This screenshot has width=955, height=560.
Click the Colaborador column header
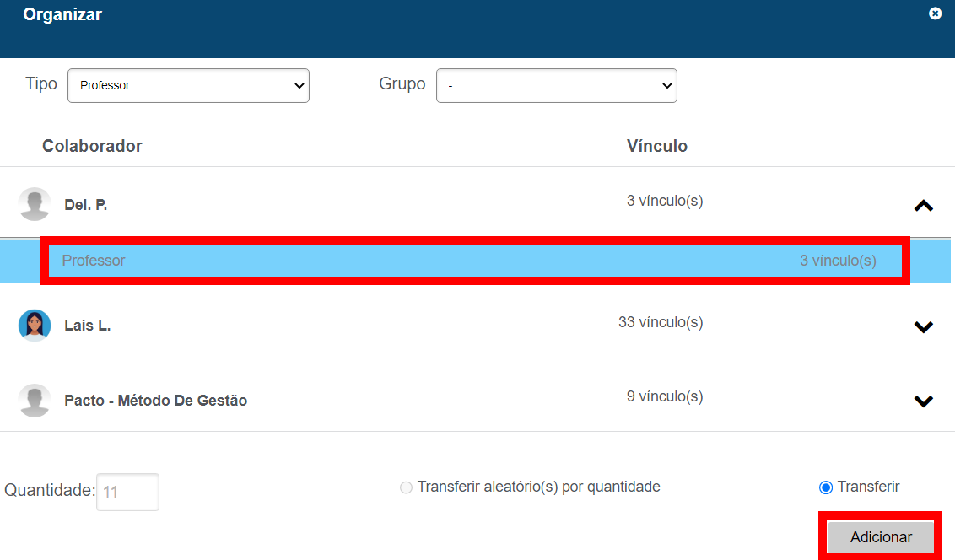pos(92,146)
